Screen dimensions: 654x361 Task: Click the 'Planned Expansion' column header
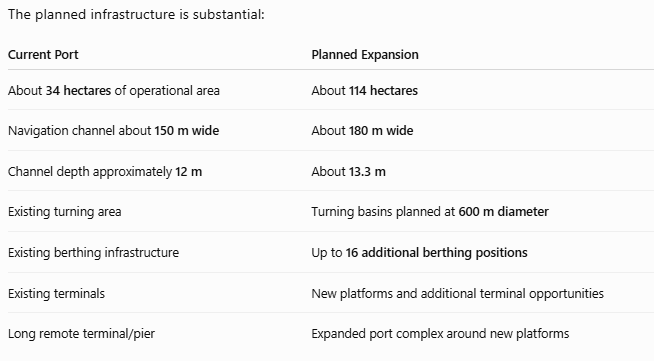tap(365, 55)
